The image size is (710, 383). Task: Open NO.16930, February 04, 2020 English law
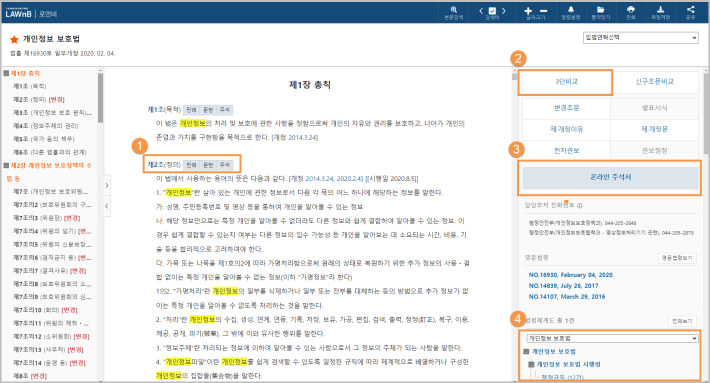tap(571, 275)
